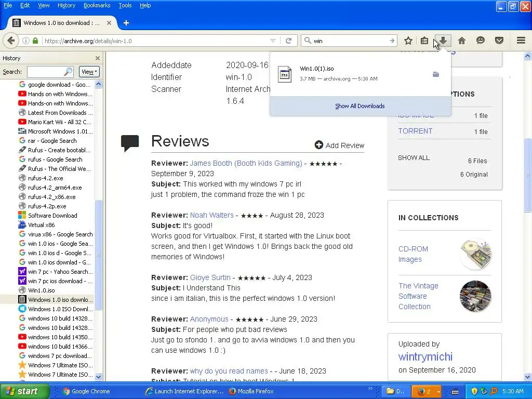Reload the page with the refresh icon
This screenshot has width=532, height=399.
pyautogui.click(x=289, y=41)
